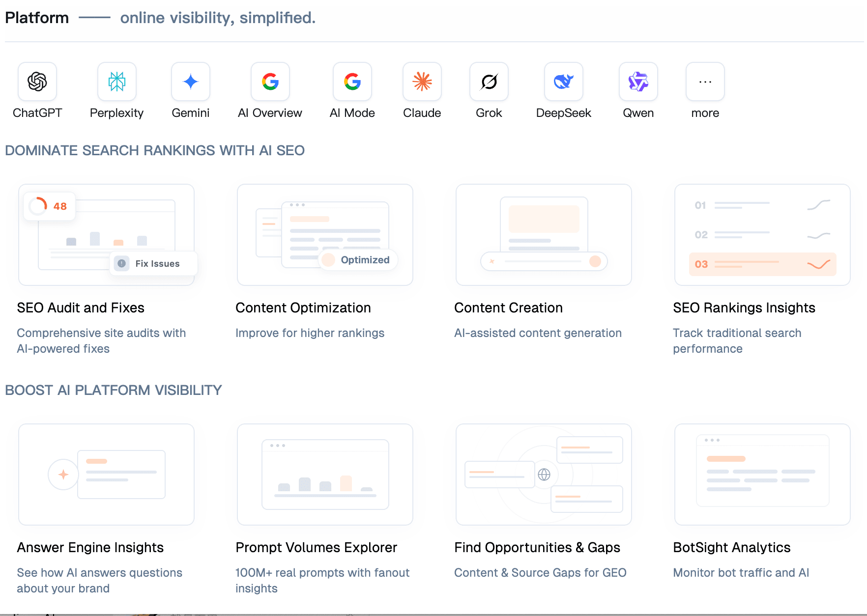Viewport: 867px width, 616px height.
Task: Click the "BOOST AI PLATFORM VISIBILITY" heading
Action: click(114, 390)
